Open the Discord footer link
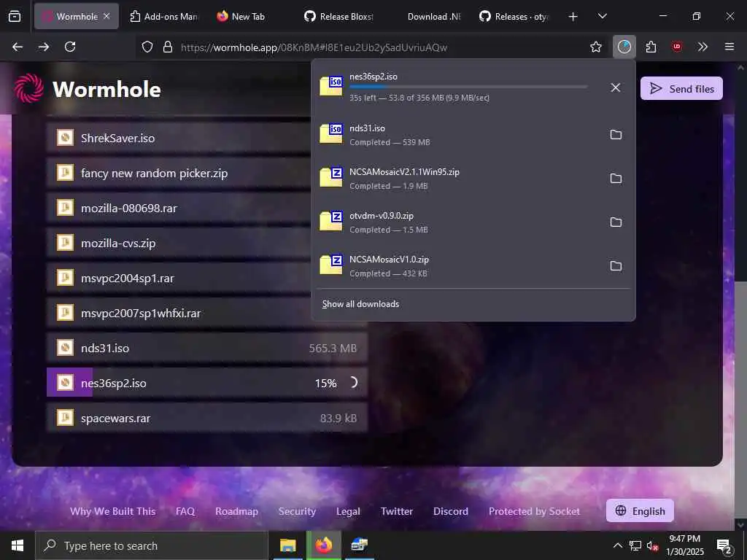Screen dimensions: 747x560 451,511
